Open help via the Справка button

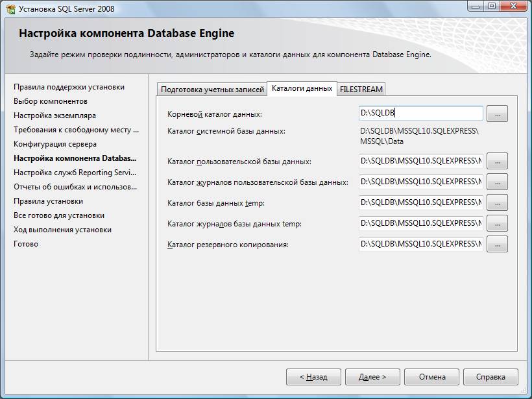(x=490, y=377)
